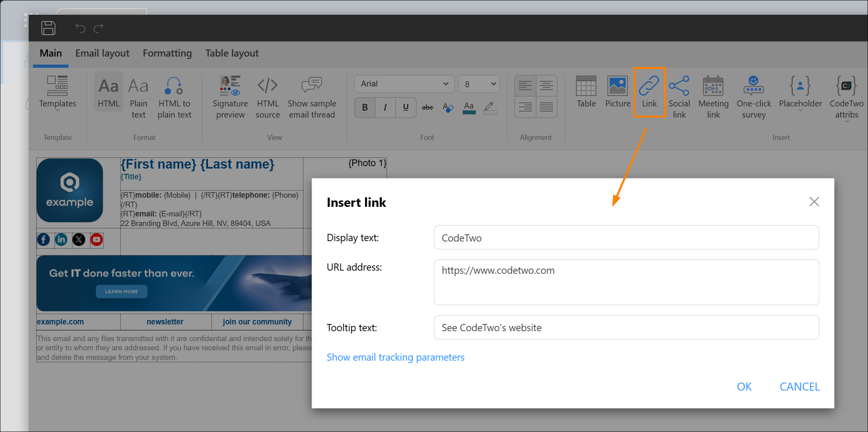Insert a One-click survey
Viewport: 868px width, 432px height.
point(753,98)
